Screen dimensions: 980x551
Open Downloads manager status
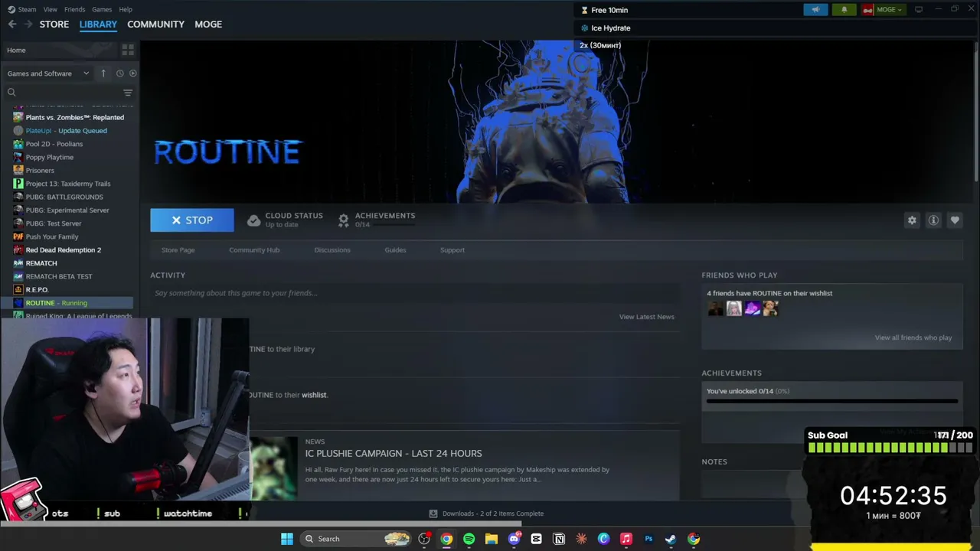487,514
